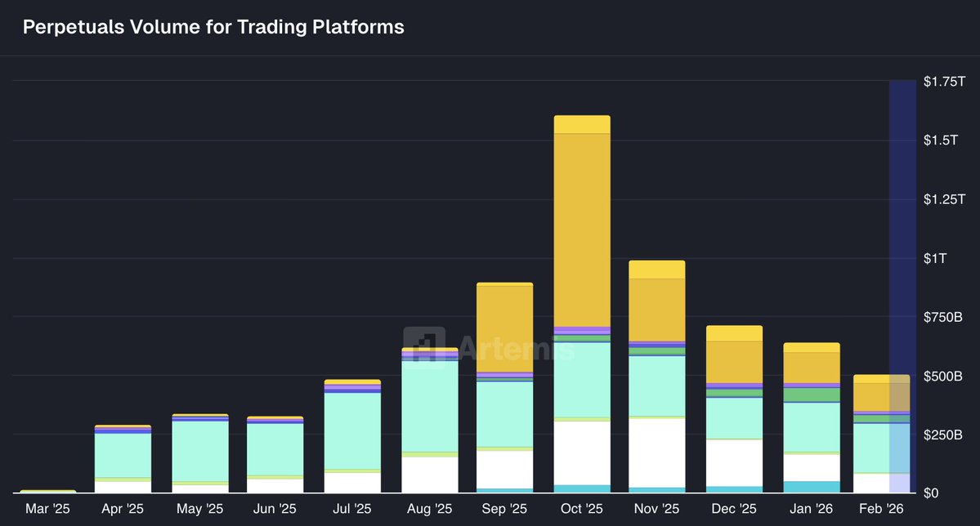The image size is (980, 526).
Task: Click the bright yellow top segment of the Oct '25 bar
Action: (582, 124)
